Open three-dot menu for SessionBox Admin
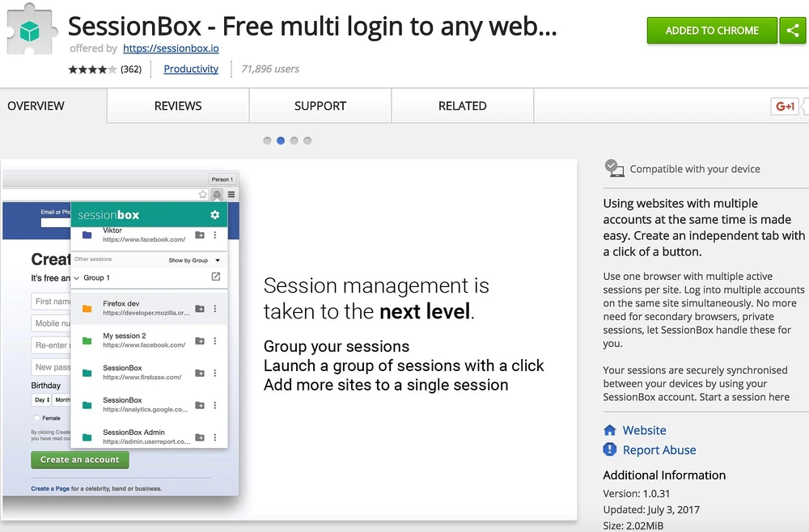Screen dimensions: 809x532 coord(215,437)
